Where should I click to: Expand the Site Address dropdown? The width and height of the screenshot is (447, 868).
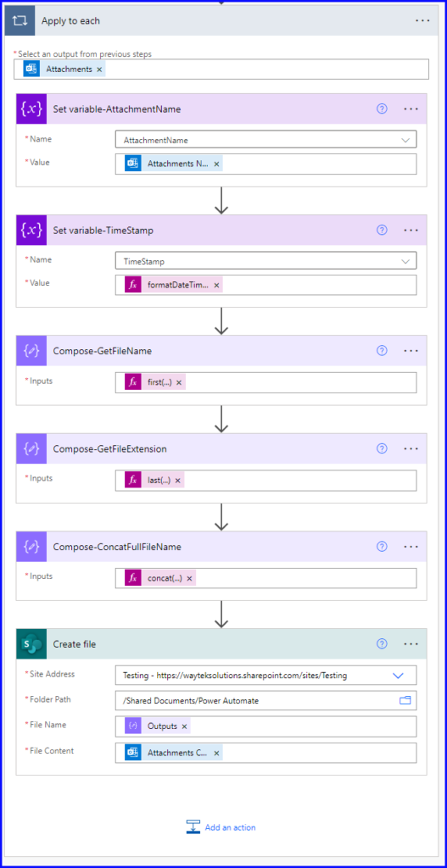pos(398,676)
